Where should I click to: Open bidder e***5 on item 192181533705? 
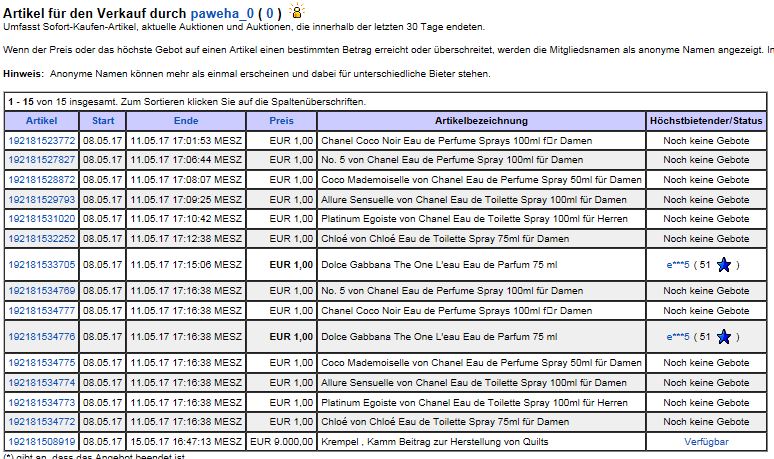coord(677,265)
